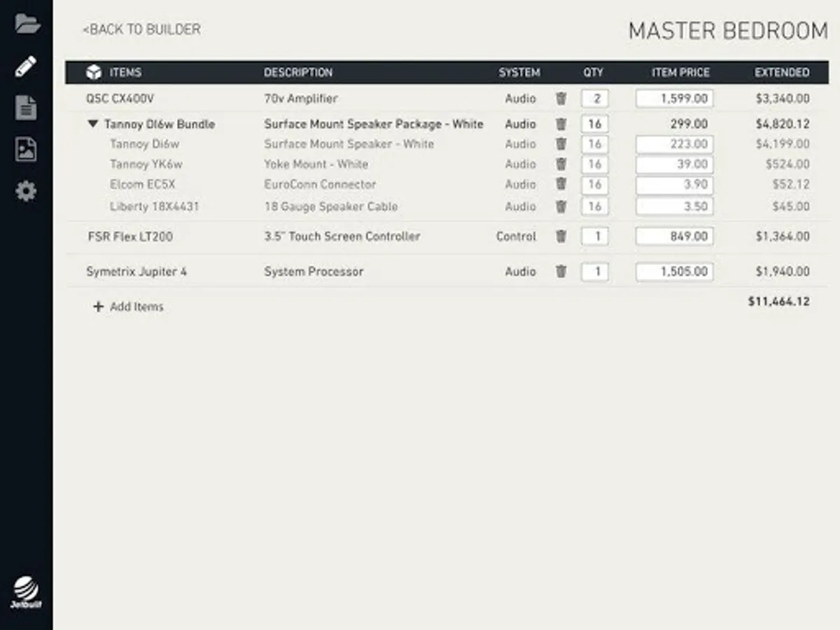Edit the quantity field for Symetrix Jupiter 4
The image size is (840, 630).
594,272
